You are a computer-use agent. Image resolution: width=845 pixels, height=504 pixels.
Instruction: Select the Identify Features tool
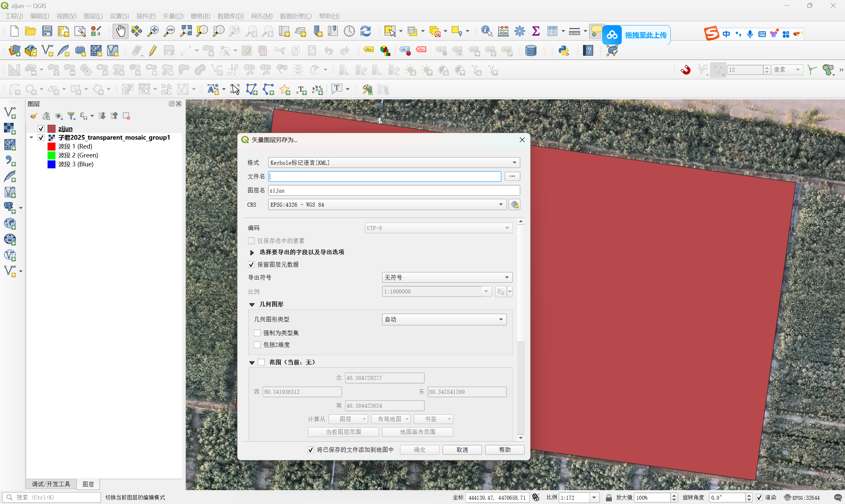tap(486, 31)
